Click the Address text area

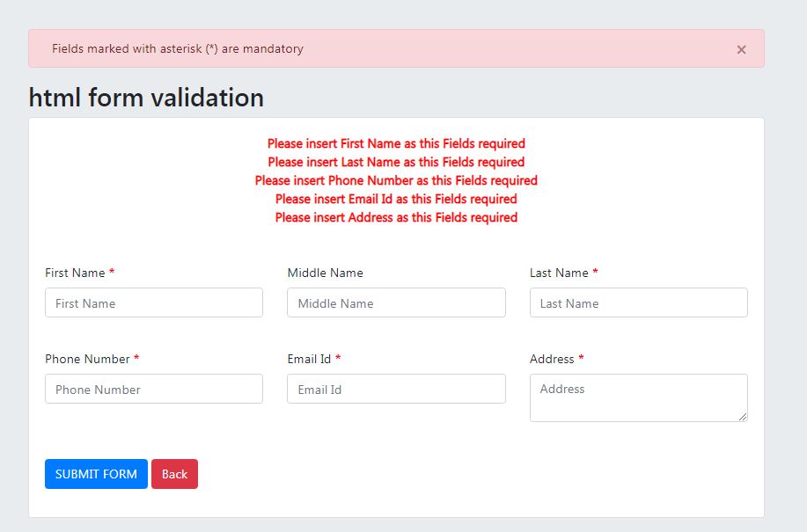coord(638,397)
